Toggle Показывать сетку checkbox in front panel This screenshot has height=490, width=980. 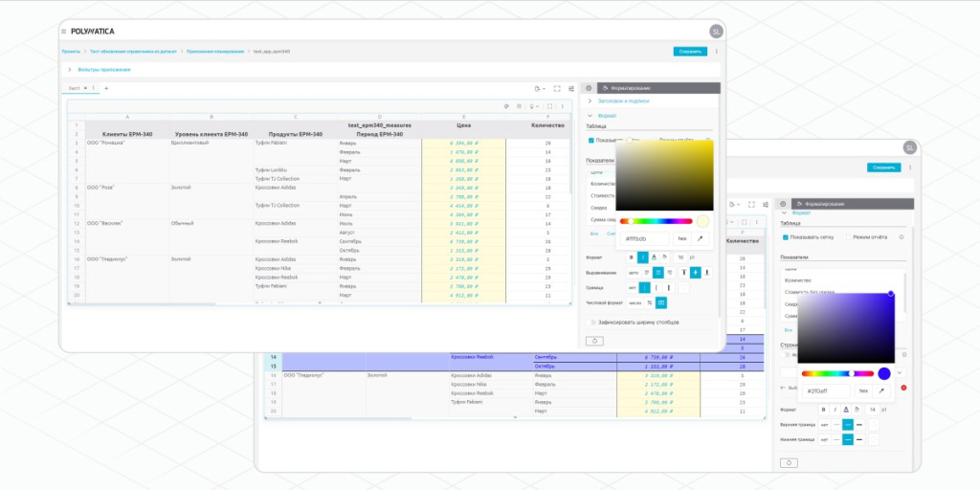[x=591, y=140]
